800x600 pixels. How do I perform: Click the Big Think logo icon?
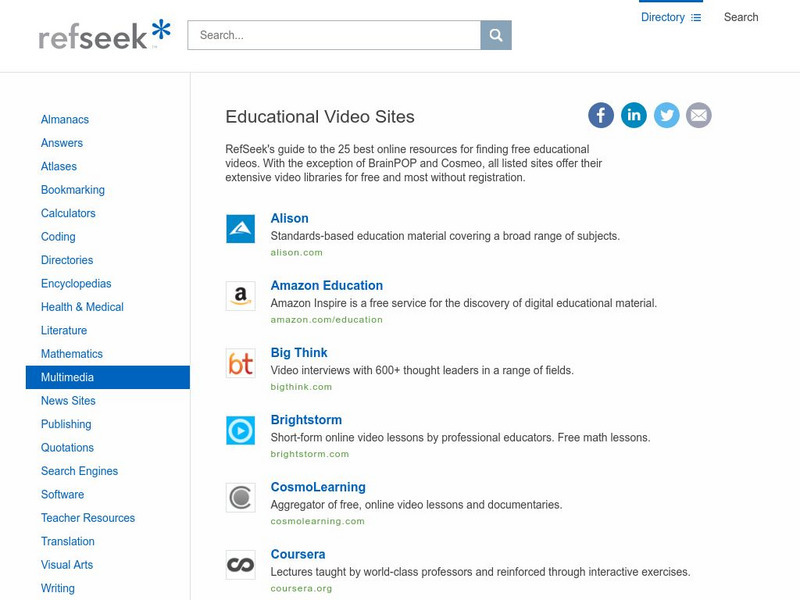(241, 363)
